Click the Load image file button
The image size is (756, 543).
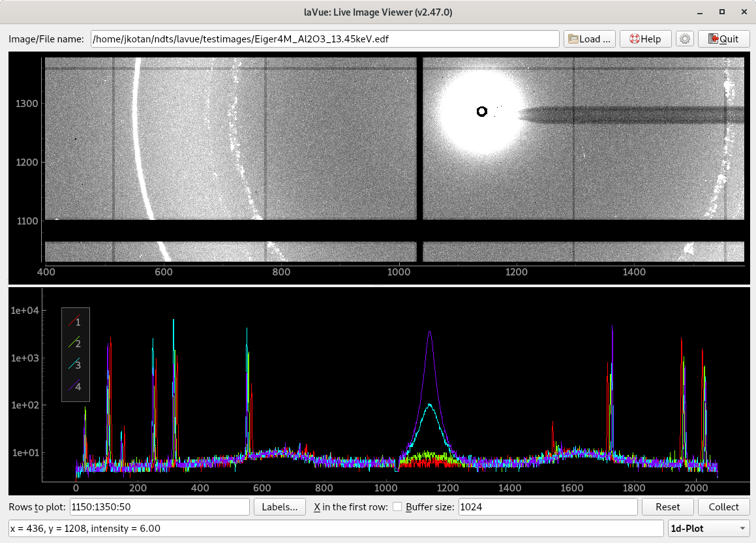[590, 39]
